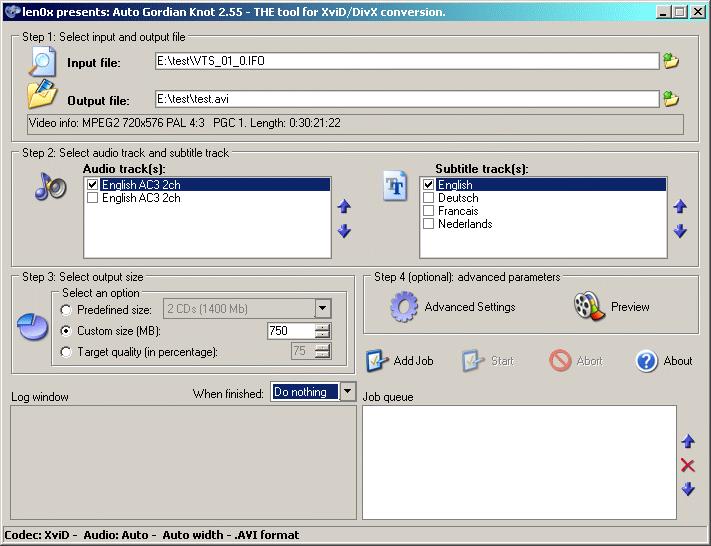Click the Abort prohibition icon

coord(560,361)
